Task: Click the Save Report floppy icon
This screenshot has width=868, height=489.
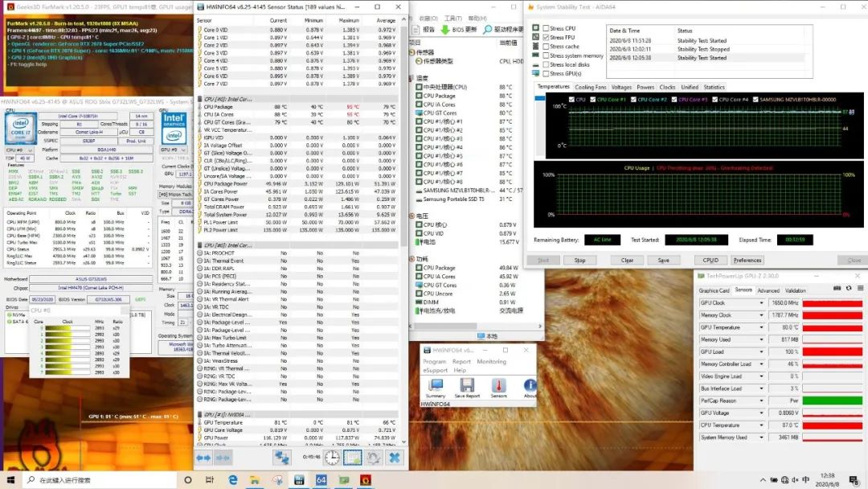Action: click(x=467, y=387)
